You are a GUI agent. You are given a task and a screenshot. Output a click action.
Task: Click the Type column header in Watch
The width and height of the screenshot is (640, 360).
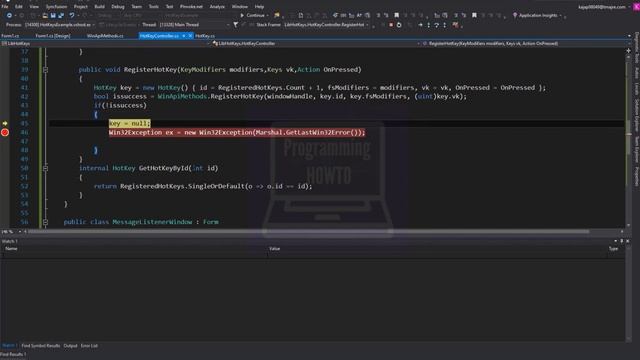[613, 249]
